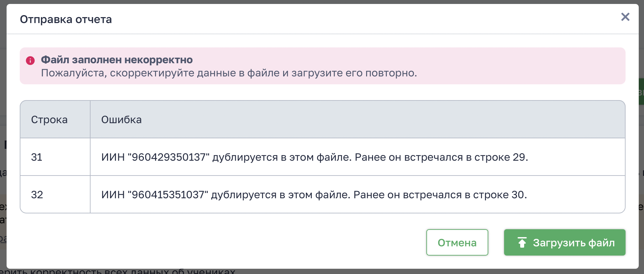644x274 pixels.
Task: Click the Ошибка column header
Action: (121, 120)
